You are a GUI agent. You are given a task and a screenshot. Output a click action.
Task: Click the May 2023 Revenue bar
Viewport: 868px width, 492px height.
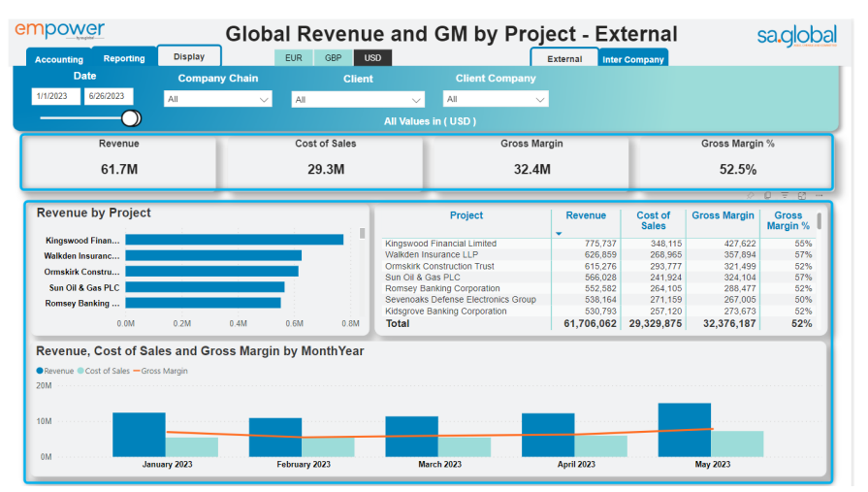tap(684, 430)
